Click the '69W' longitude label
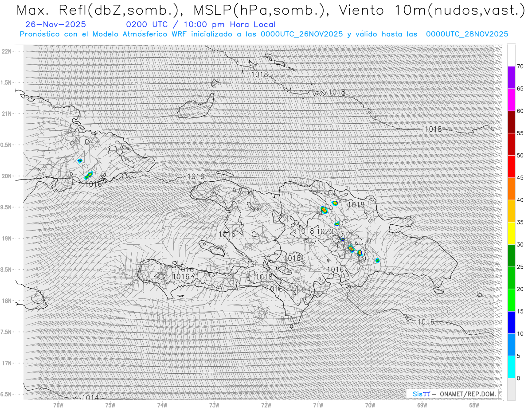This screenshot has height=411, width=532. tap(422, 405)
